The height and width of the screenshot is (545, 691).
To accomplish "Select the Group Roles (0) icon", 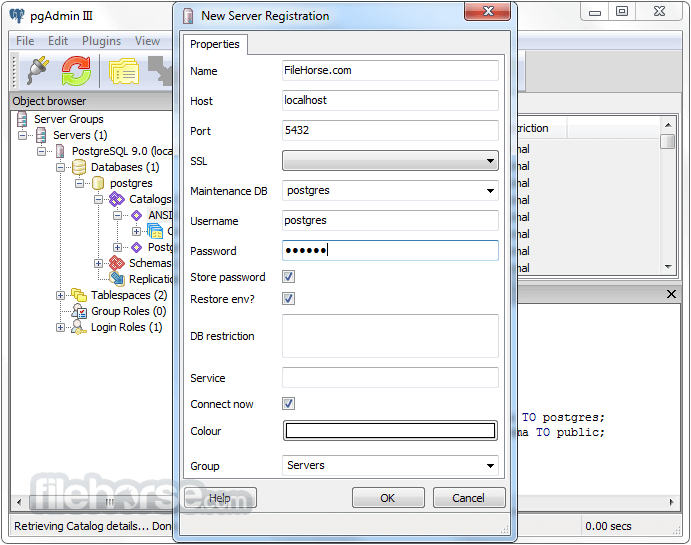I will 79,311.
